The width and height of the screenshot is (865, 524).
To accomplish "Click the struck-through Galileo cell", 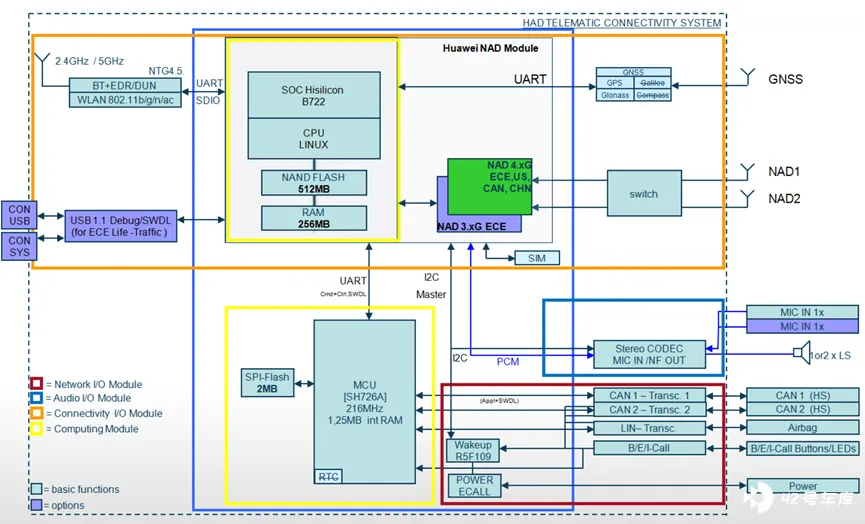I will click(653, 83).
